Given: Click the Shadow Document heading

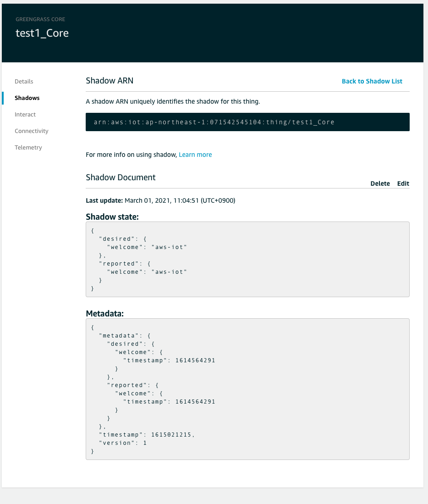Looking at the screenshot, I should [121, 177].
